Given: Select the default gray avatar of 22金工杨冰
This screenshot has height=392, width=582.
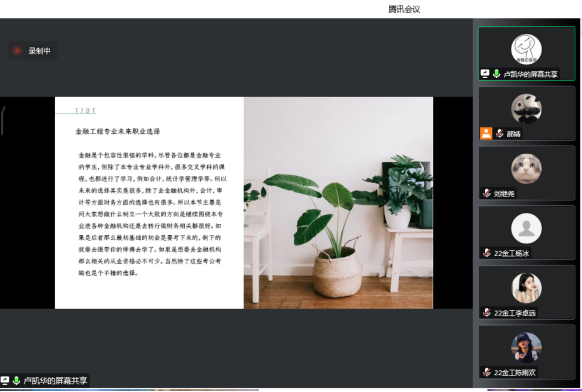Looking at the screenshot, I should [526, 228].
